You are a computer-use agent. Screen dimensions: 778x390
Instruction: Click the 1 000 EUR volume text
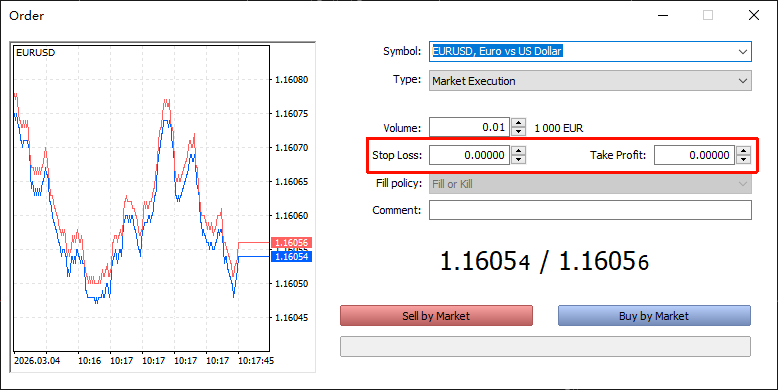[559, 128]
